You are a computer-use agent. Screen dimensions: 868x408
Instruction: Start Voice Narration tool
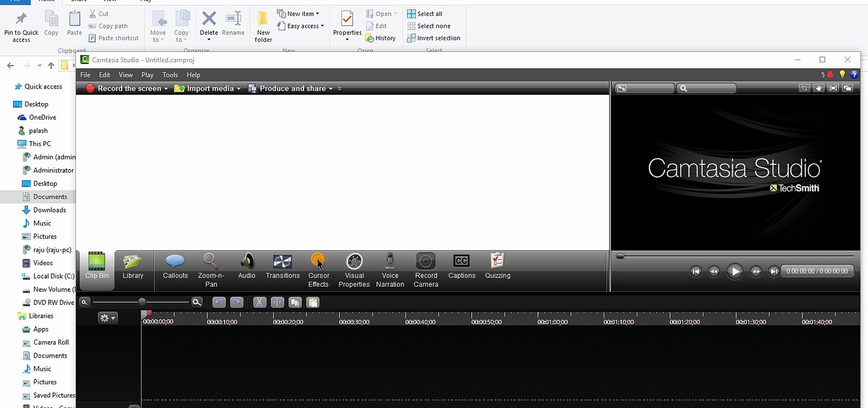pyautogui.click(x=390, y=270)
